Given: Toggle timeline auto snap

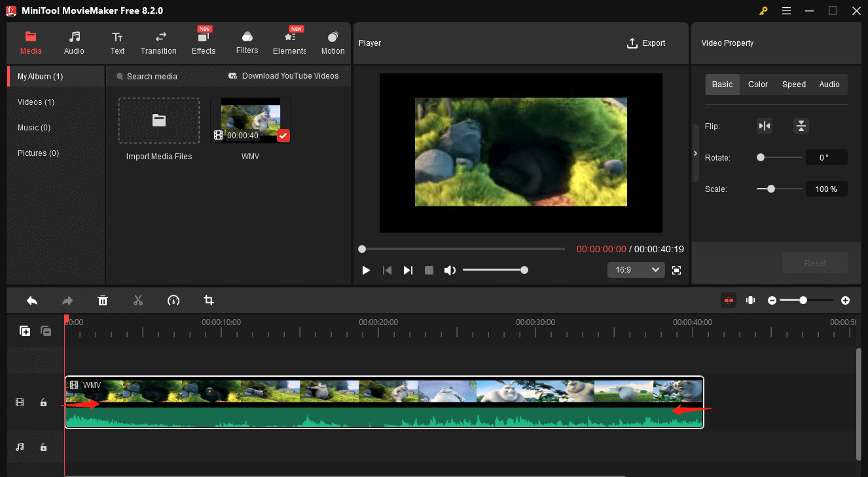Looking at the screenshot, I should 729,300.
